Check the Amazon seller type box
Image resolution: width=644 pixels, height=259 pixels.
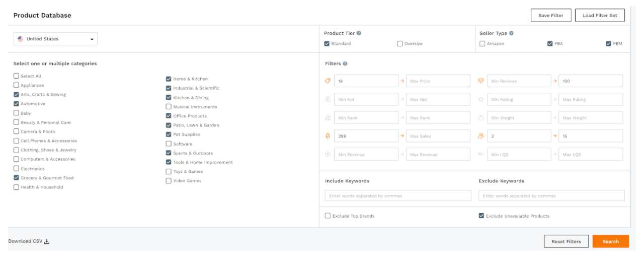pos(482,44)
